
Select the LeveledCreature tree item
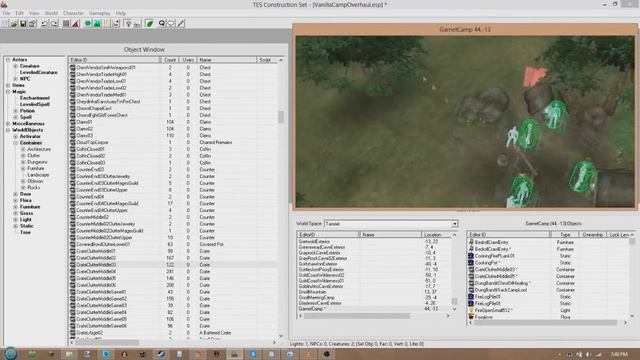pyautogui.click(x=38, y=72)
